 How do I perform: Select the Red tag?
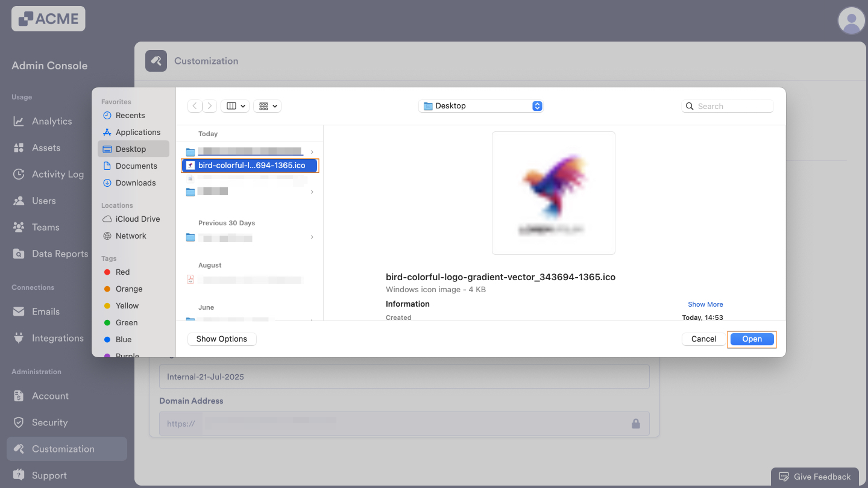pos(122,272)
